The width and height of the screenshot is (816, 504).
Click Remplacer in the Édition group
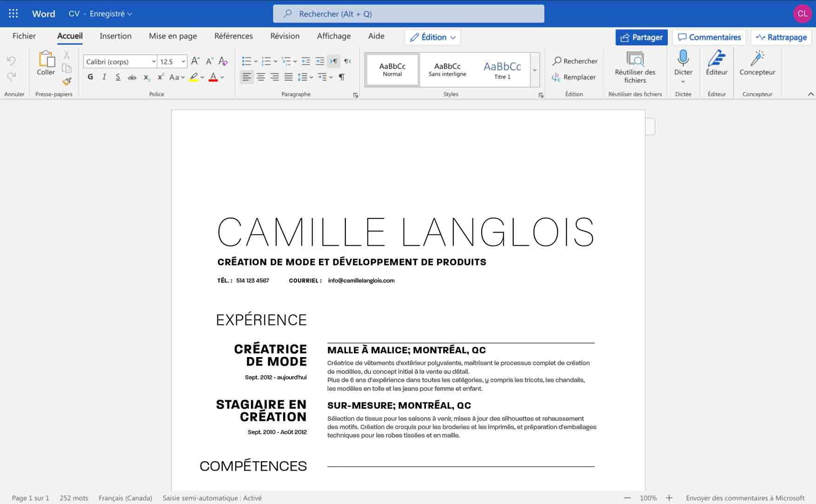point(574,77)
